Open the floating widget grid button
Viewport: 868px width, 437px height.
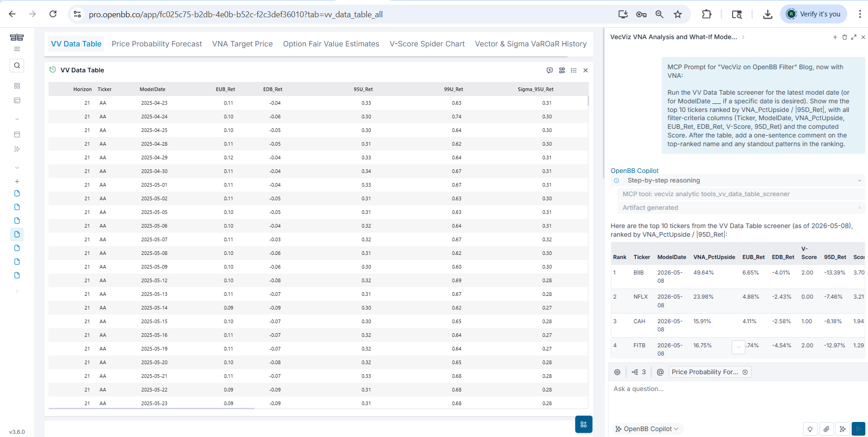pos(584,424)
